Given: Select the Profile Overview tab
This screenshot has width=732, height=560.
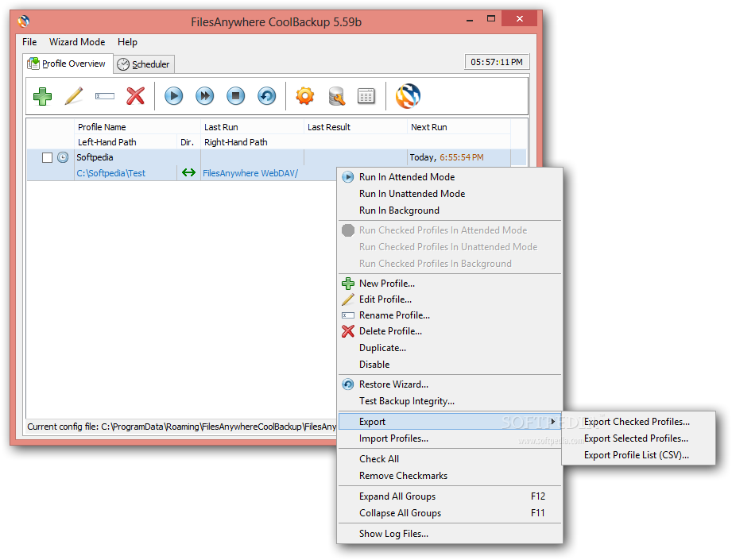Looking at the screenshot, I should [x=68, y=64].
